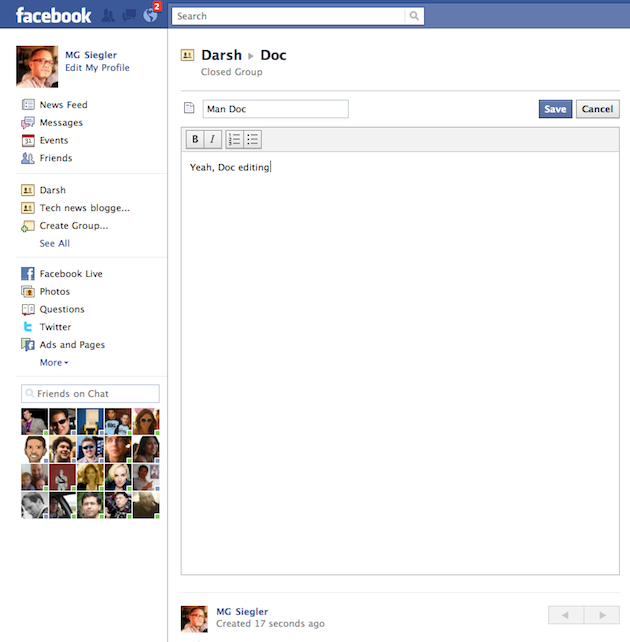Click the group icon beside Darsh heading
The height and width of the screenshot is (642, 630).
187,55
